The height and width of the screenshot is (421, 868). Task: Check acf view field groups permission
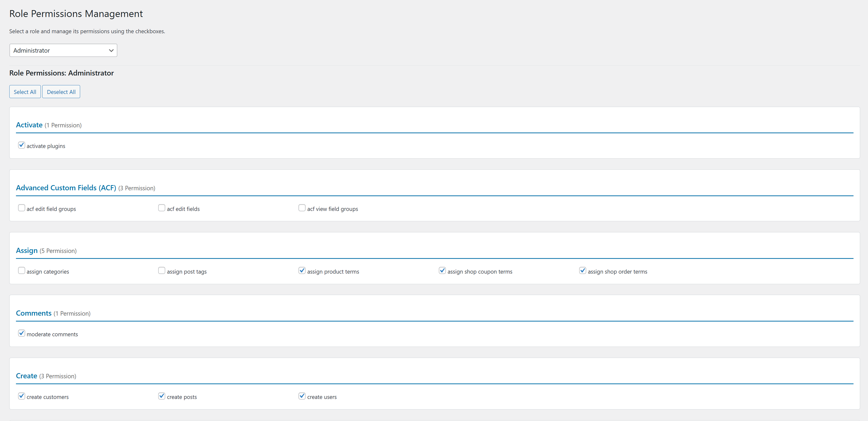click(302, 208)
